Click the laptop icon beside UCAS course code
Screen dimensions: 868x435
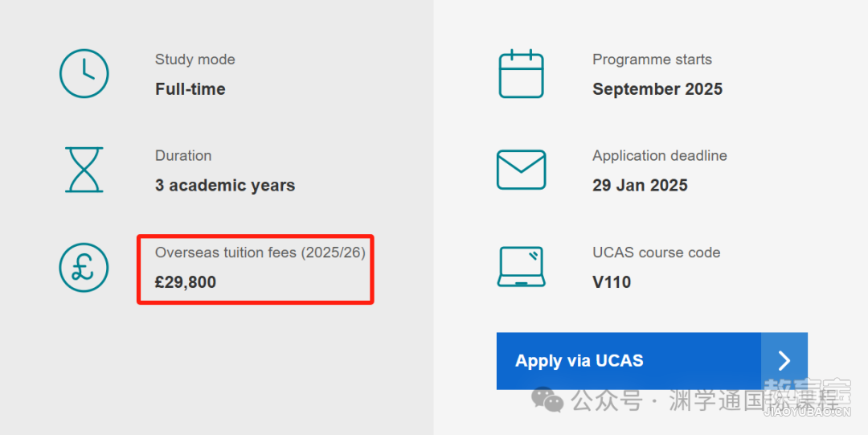tap(522, 266)
